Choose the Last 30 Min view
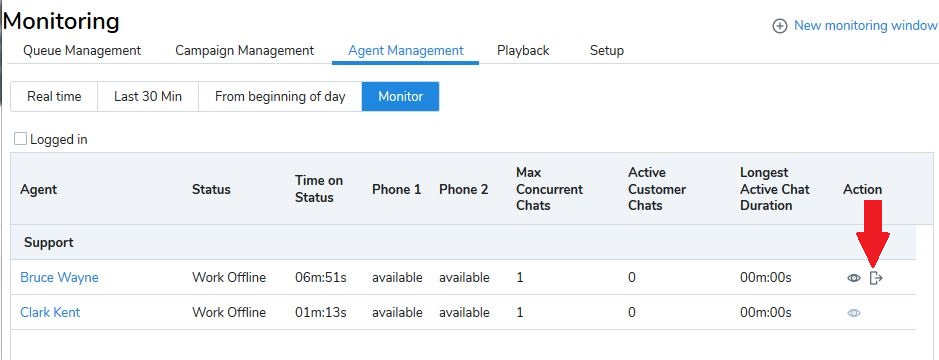 tap(148, 96)
